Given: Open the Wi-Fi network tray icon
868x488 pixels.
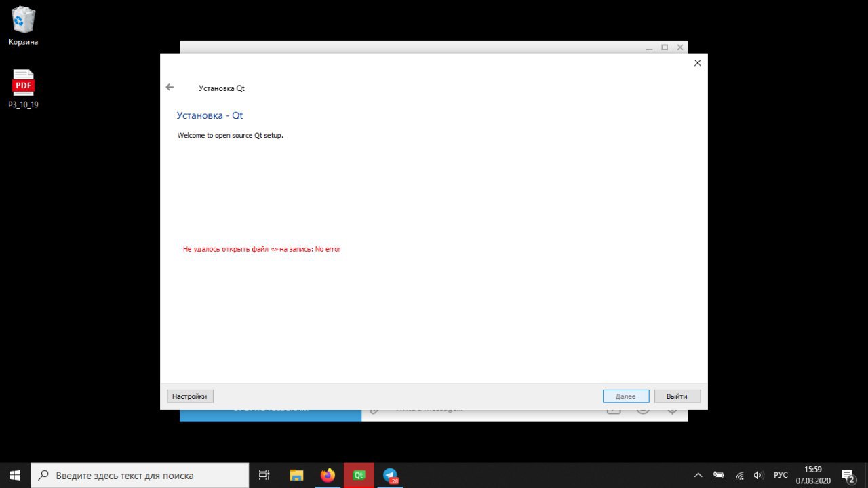Looking at the screenshot, I should (x=740, y=475).
